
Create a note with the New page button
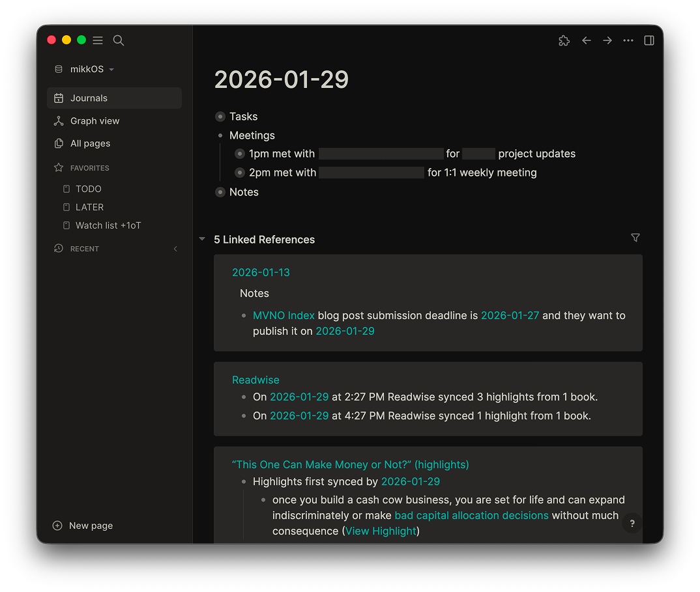[82, 525]
